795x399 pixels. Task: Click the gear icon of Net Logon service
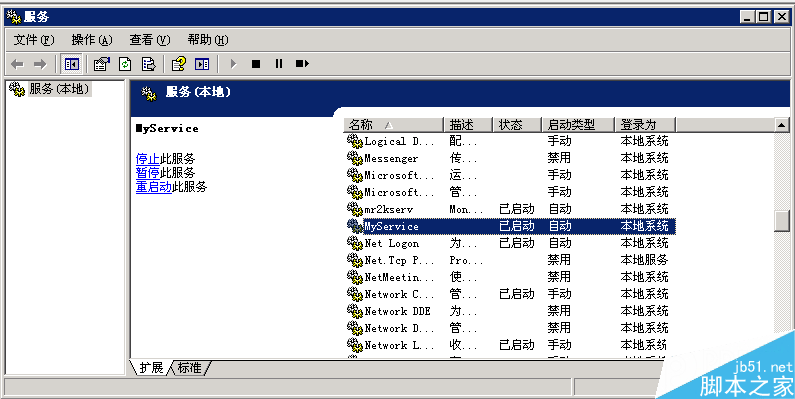coord(354,243)
